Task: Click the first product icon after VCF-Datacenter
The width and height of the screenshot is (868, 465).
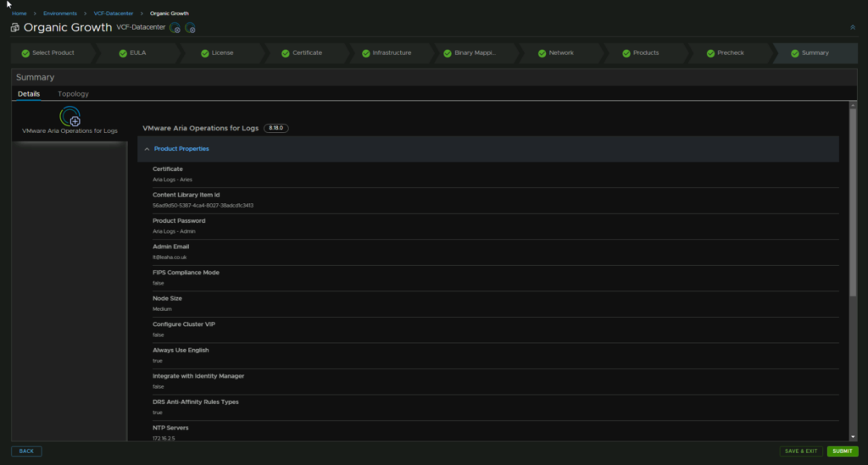Action: 175,28
